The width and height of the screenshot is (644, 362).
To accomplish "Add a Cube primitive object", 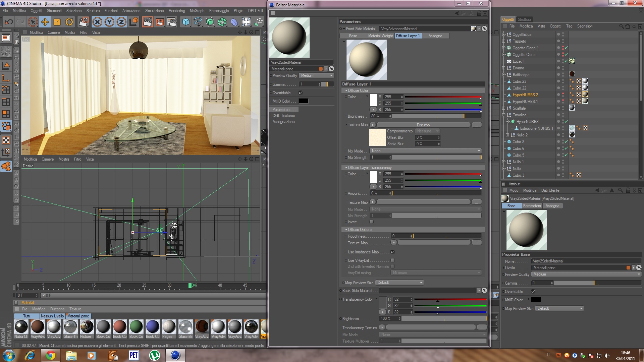I will (x=185, y=22).
